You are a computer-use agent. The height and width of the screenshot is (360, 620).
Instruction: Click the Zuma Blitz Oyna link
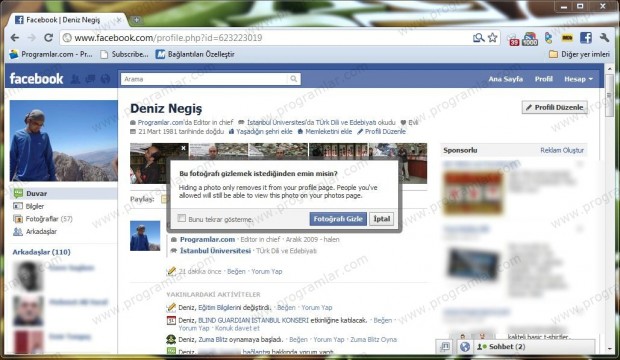(373, 339)
